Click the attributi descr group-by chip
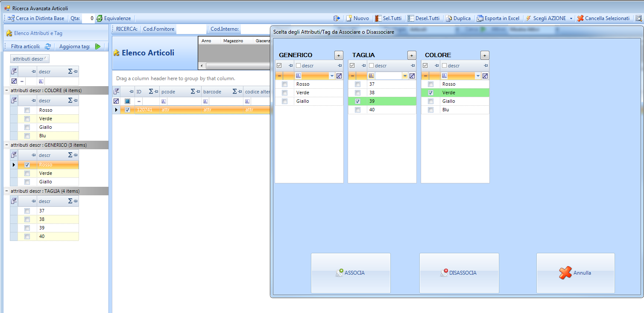Screen dimensions: 644x313 (30, 59)
